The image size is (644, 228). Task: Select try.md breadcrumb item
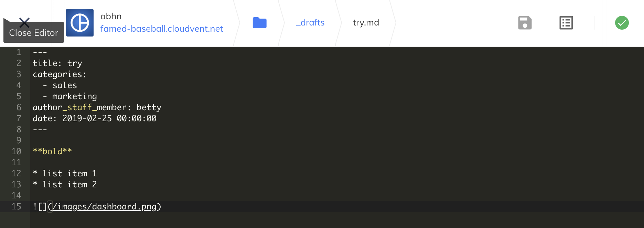coord(366,22)
